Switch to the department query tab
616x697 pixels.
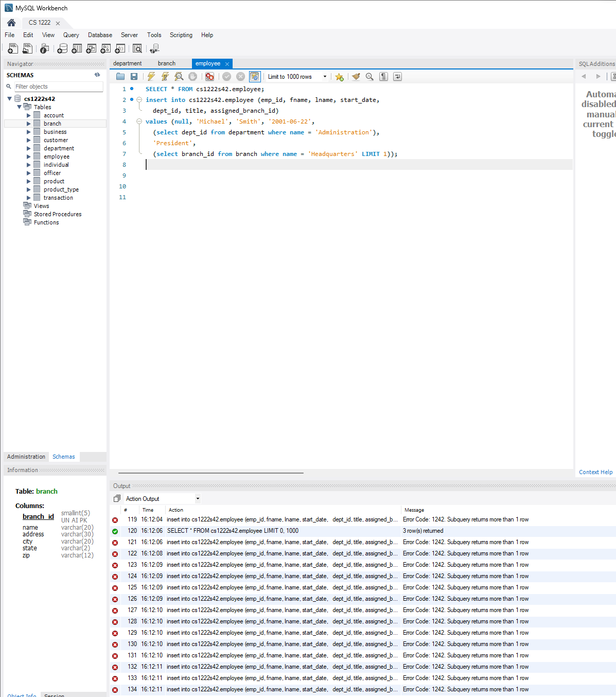point(127,64)
